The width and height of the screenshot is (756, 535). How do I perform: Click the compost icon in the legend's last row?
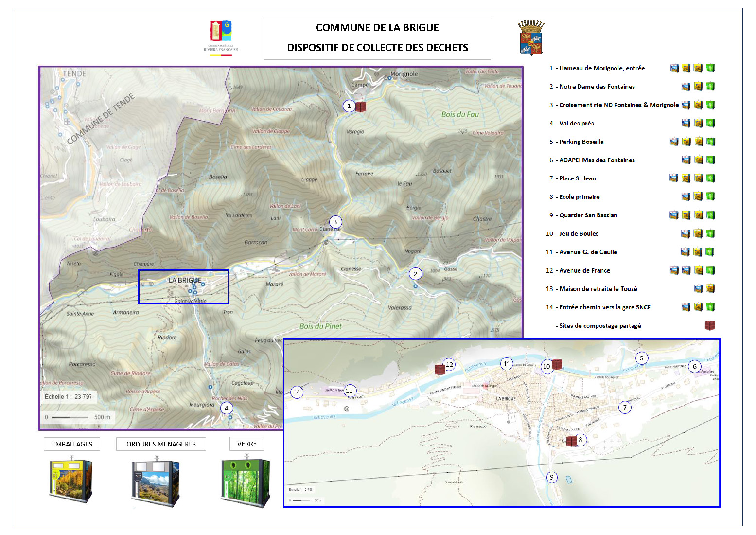coord(710,325)
